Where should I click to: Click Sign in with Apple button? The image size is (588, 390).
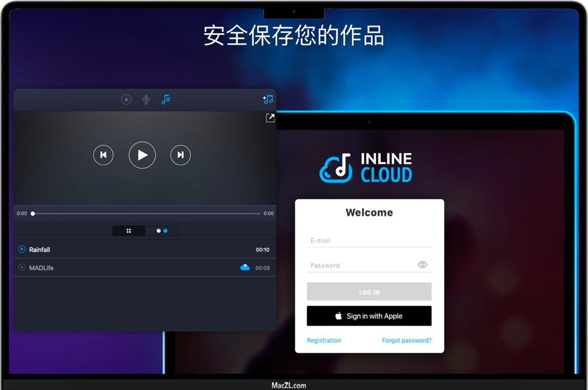pyautogui.click(x=369, y=316)
